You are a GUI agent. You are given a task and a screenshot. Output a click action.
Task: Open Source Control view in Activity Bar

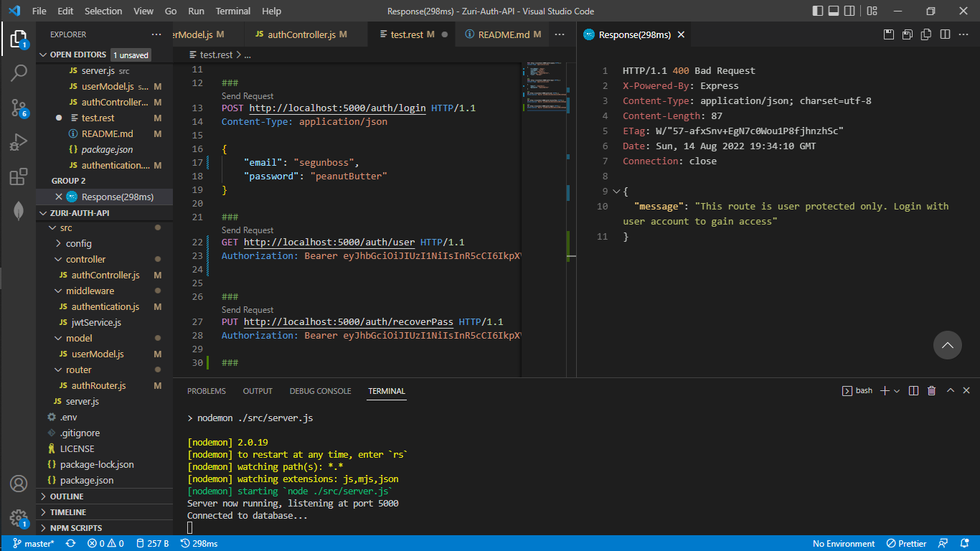[x=18, y=106]
